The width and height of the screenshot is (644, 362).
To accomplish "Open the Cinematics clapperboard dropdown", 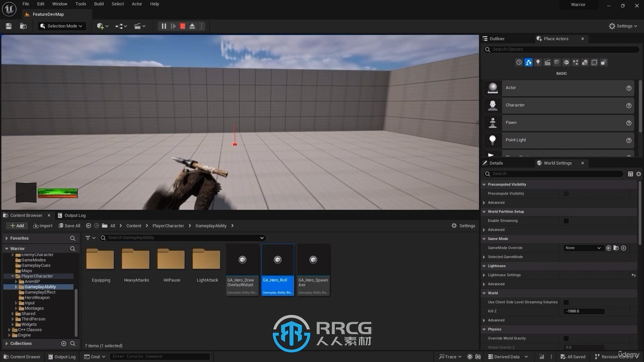I will point(140,26).
